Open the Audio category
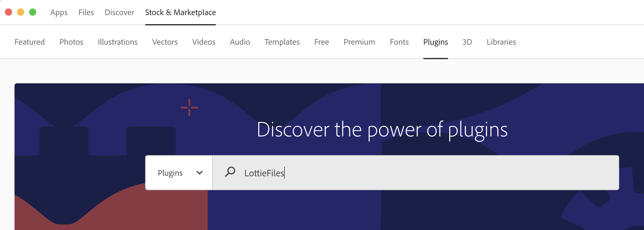The image size is (644, 230). [240, 42]
